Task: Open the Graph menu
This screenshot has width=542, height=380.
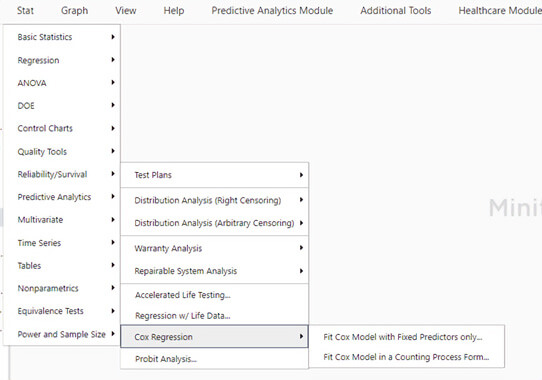Action: click(x=74, y=11)
